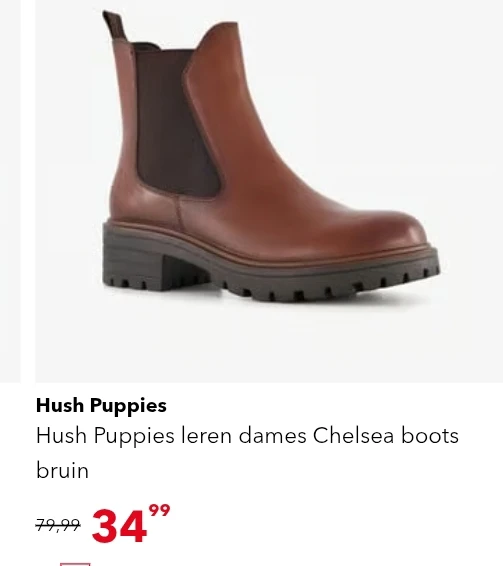Click the word bruin in the product name
The width and height of the screenshot is (503, 566).
click(x=62, y=470)
